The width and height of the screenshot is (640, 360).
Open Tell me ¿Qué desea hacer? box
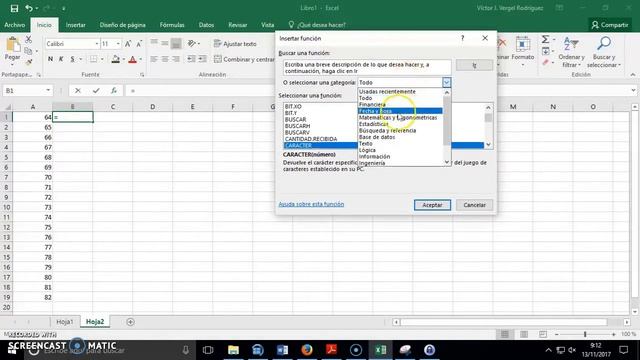click(x=317, y=25)
